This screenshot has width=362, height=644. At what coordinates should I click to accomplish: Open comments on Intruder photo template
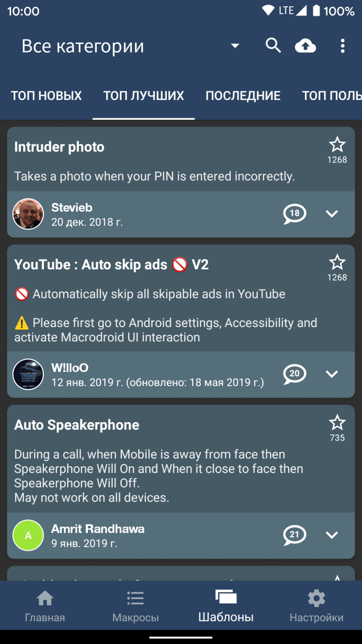(x=294, y=214)
